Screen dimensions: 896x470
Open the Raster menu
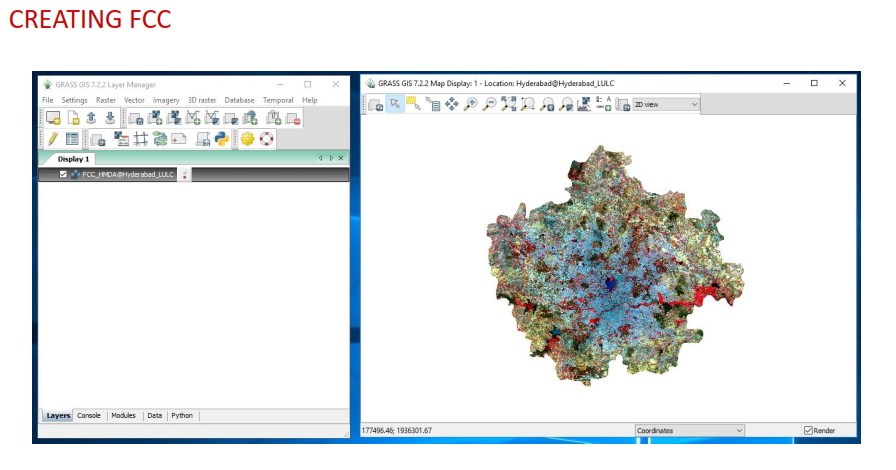click(106, 100)
